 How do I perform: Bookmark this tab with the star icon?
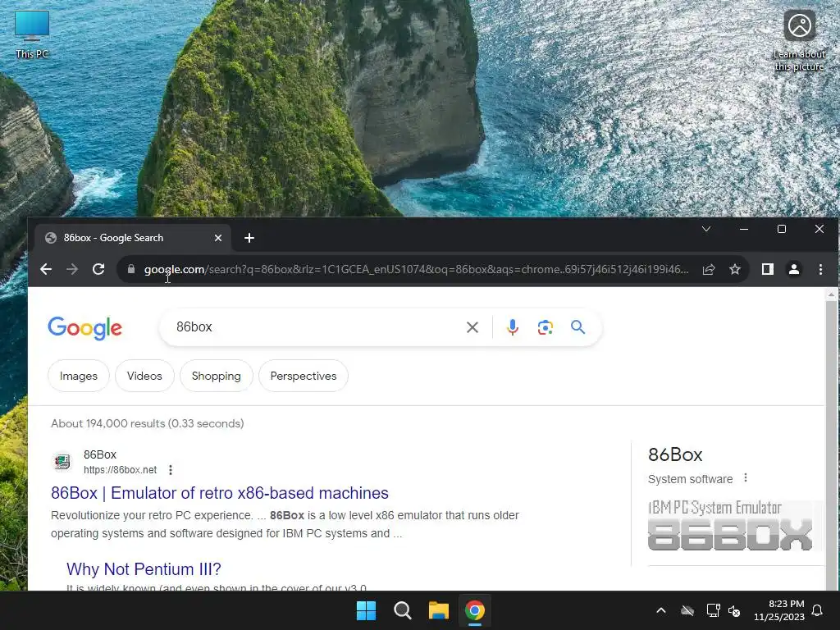point(735,269)
